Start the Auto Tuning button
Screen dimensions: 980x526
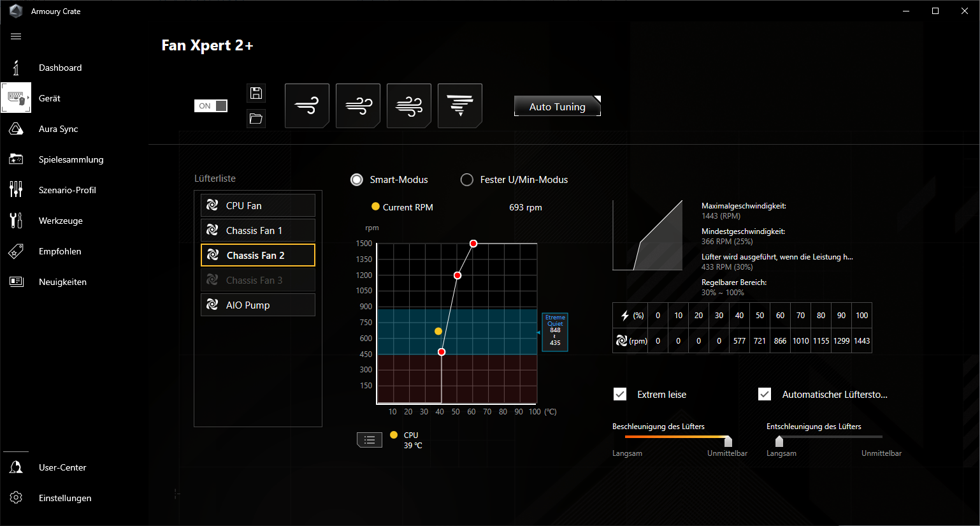(558, 106)
